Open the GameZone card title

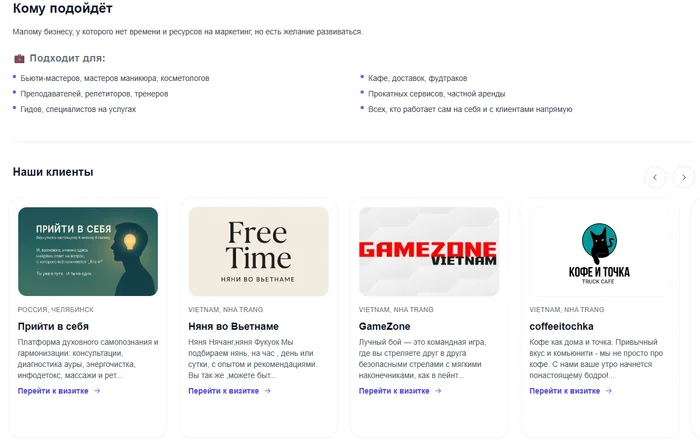click(x=385, y=327)
